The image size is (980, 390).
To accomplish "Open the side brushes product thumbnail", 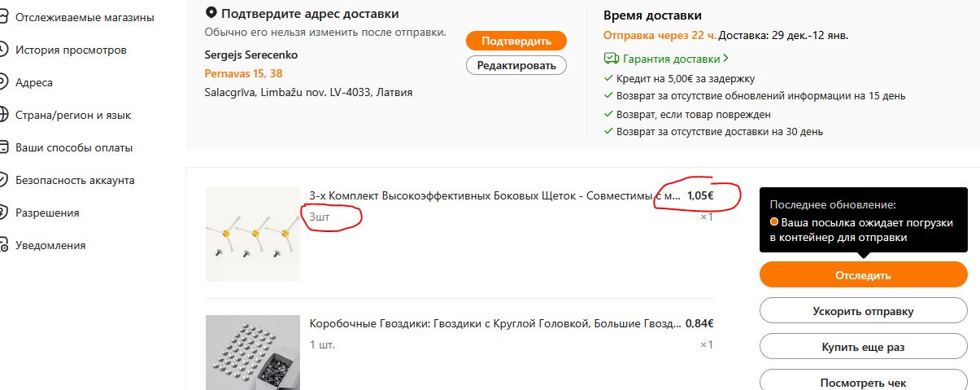I will [x=252, y=234].
